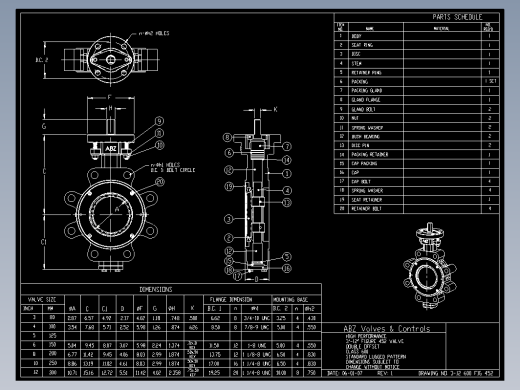Click the 2.358 shaft diameter value
This screenshot has height=390, width=520.
click(x=174, y=372)
